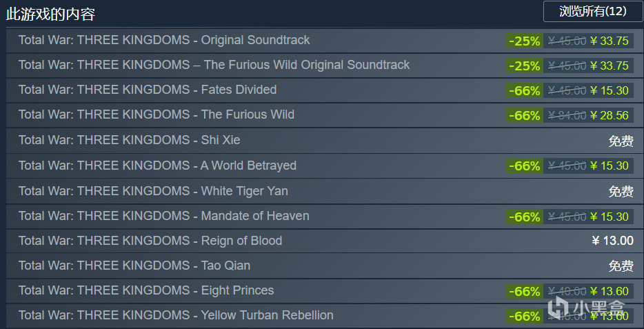644x329 pixels.
Task: Open the Tao Qian free DLC
Action: (x=134, y=266)
